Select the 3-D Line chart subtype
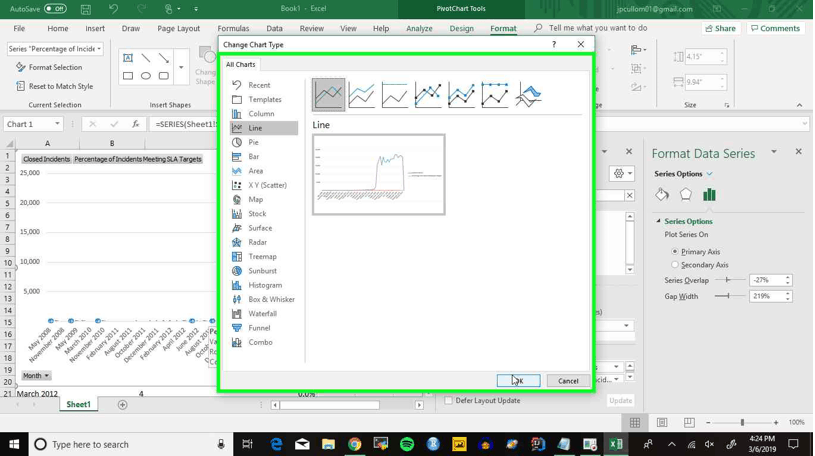Viewport: 815px width, 456px height. tap(528, 95)
